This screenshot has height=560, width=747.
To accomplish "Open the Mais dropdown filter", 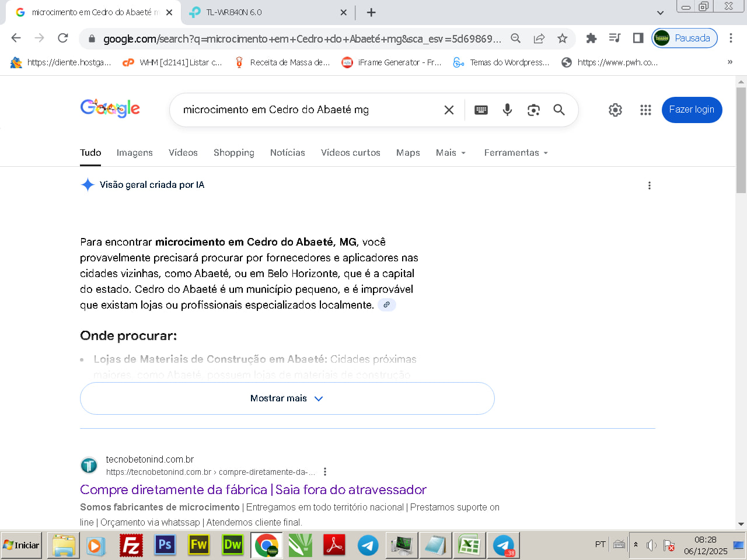I will [451, 153].
